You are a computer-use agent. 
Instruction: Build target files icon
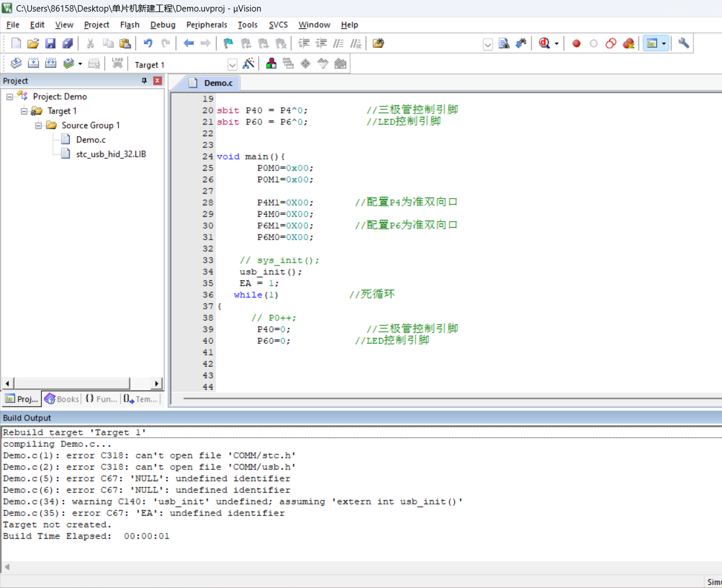point(33,63)
